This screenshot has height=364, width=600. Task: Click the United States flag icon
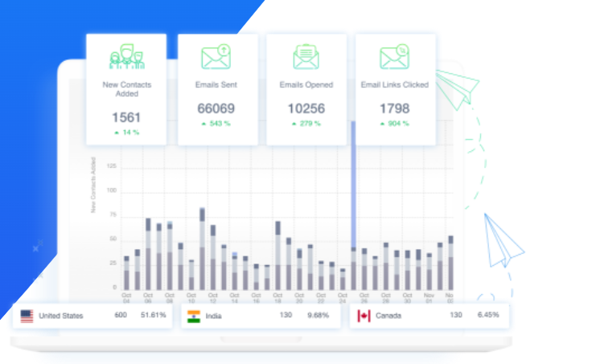coord(27,316)
